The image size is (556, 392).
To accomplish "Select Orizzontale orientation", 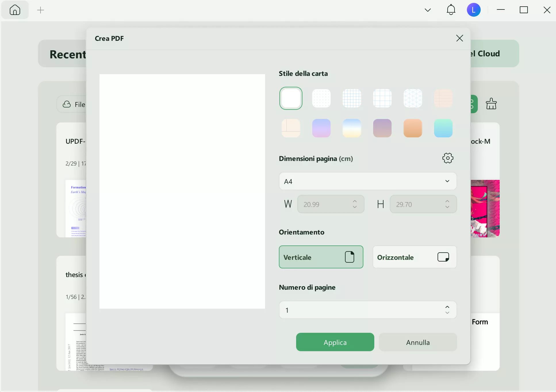I will point(415,257).
